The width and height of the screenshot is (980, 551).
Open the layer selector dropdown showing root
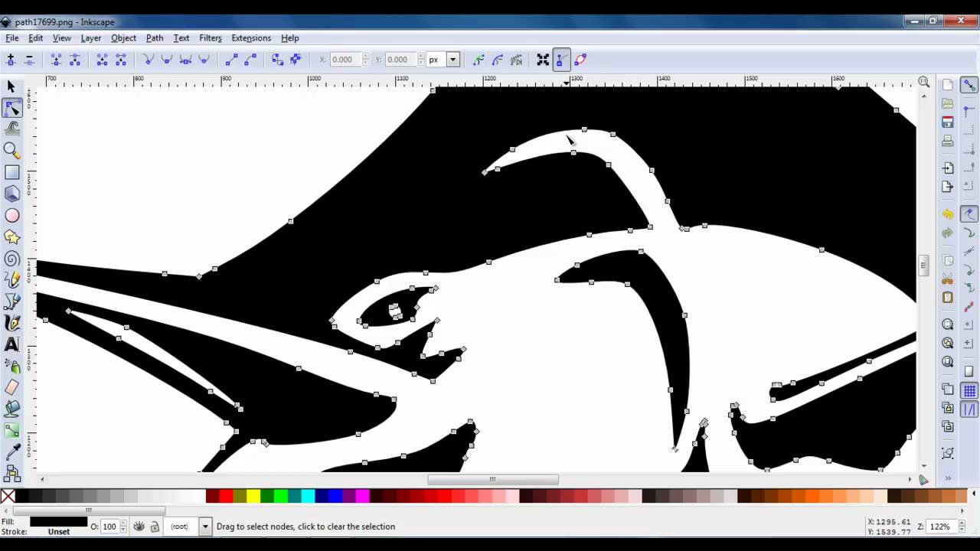[x=204, y=527]
